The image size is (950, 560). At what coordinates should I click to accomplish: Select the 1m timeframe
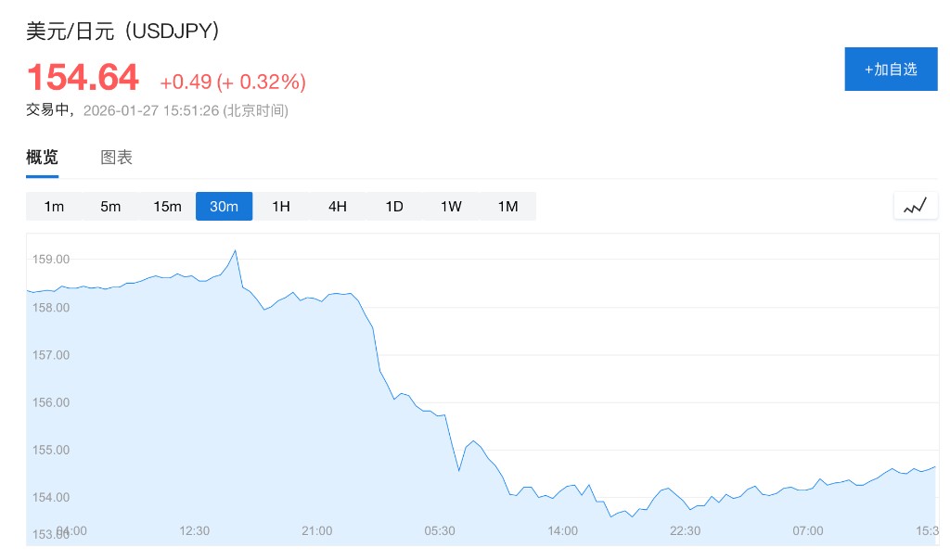tap(54, 206)
